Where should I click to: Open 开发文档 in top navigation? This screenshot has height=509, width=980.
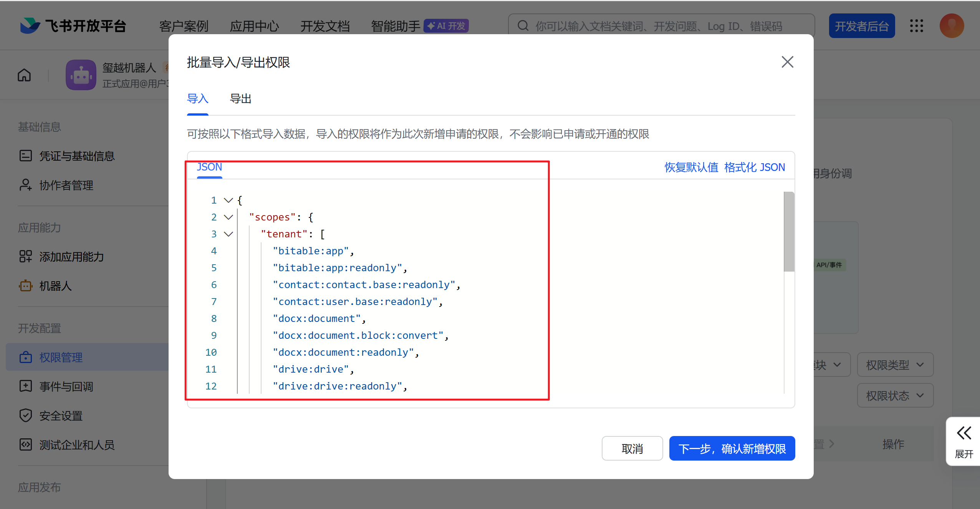pyautogui.click(x=325, y=26)
